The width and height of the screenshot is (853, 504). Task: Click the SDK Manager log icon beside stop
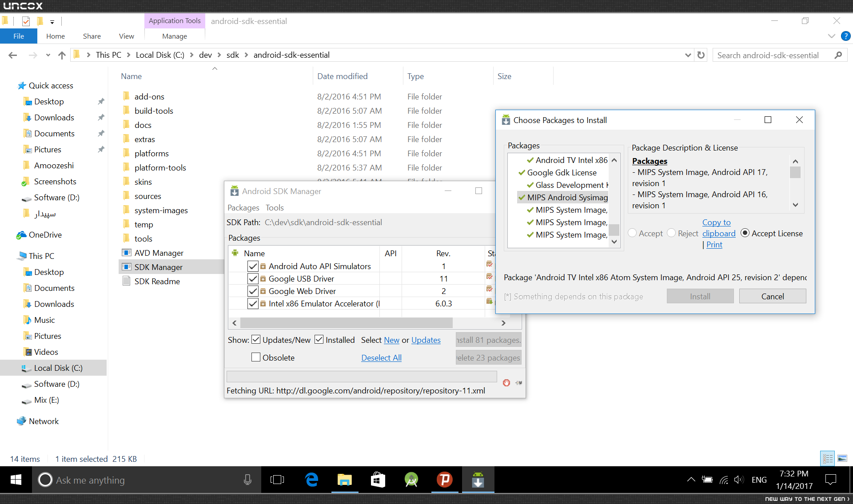coord(519,383)
